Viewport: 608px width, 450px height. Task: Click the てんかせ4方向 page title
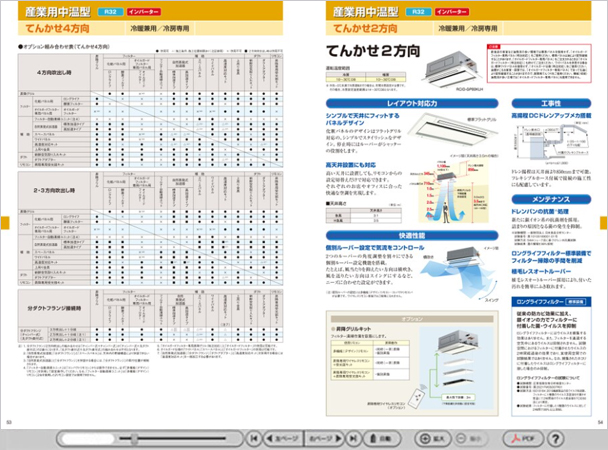pyautogui.click(x=57, y=28)
